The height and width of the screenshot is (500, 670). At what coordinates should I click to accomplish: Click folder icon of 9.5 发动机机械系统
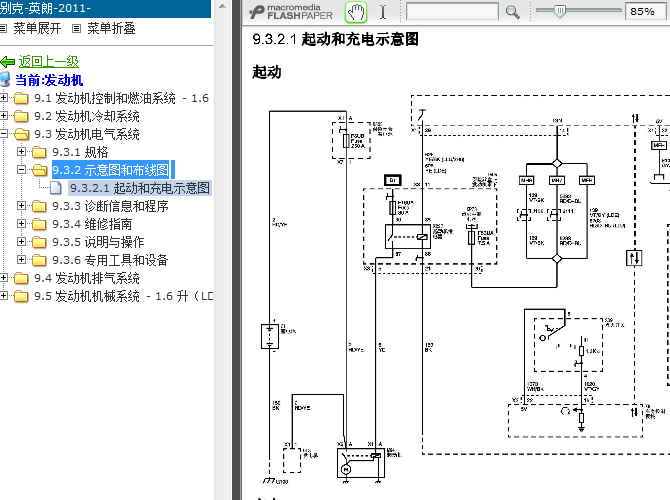21,296
